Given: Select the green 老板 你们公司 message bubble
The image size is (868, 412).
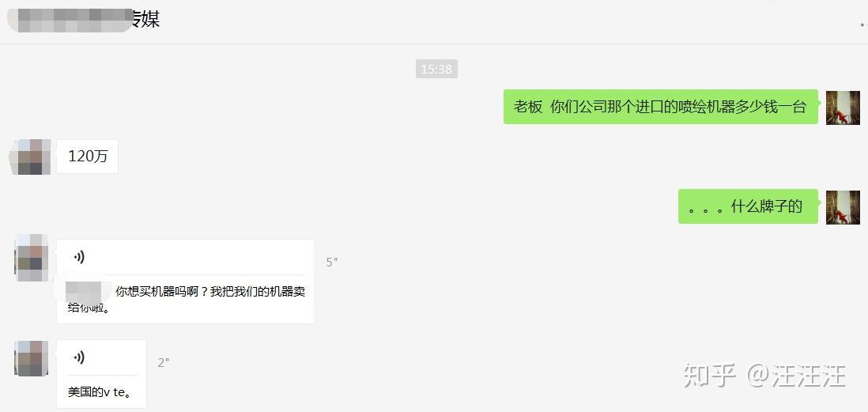Looking at the screenshot, I should coord(660,106).
